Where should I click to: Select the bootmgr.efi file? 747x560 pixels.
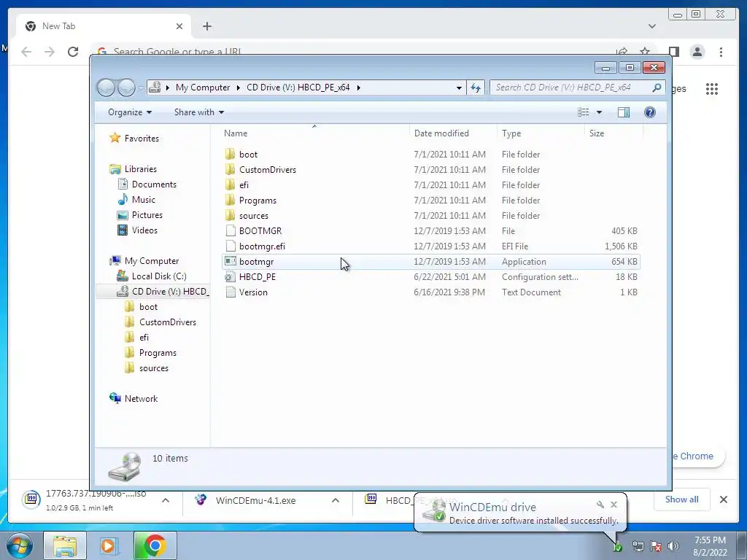pyautogui.click(x=262, y=246)
